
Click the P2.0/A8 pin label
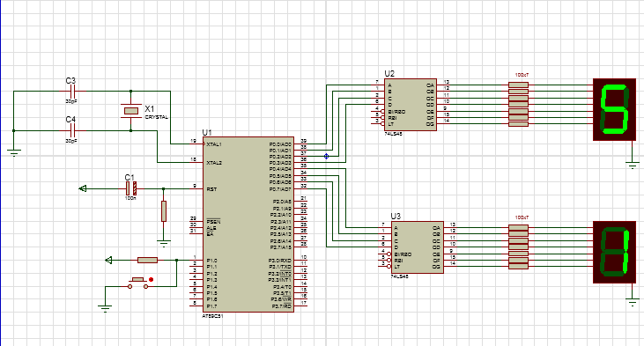click(x=282, y=202)
